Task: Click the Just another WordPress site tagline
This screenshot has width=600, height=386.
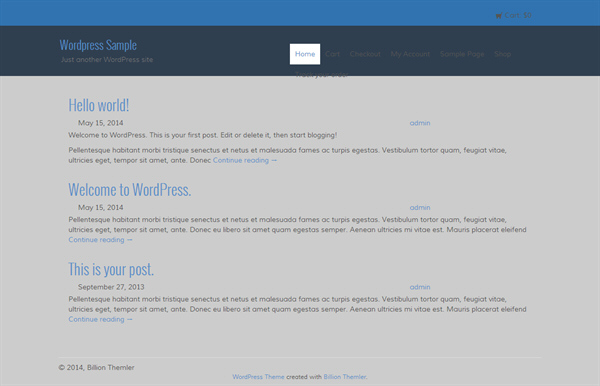Action: 107,60
